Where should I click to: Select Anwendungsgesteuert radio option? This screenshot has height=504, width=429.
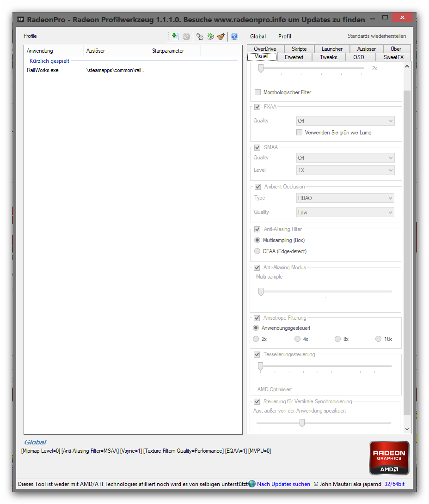coord(256,328)
